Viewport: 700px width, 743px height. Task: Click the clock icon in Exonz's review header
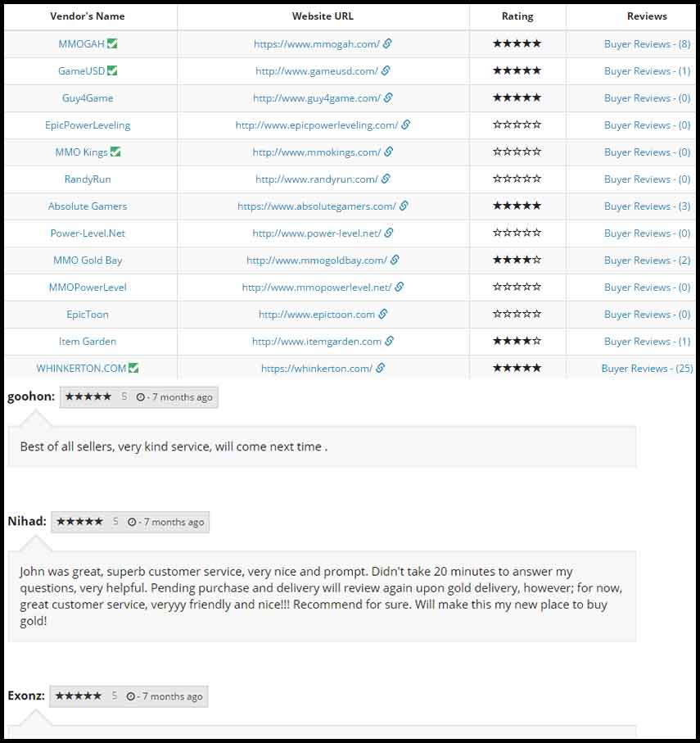pos(131,696)
